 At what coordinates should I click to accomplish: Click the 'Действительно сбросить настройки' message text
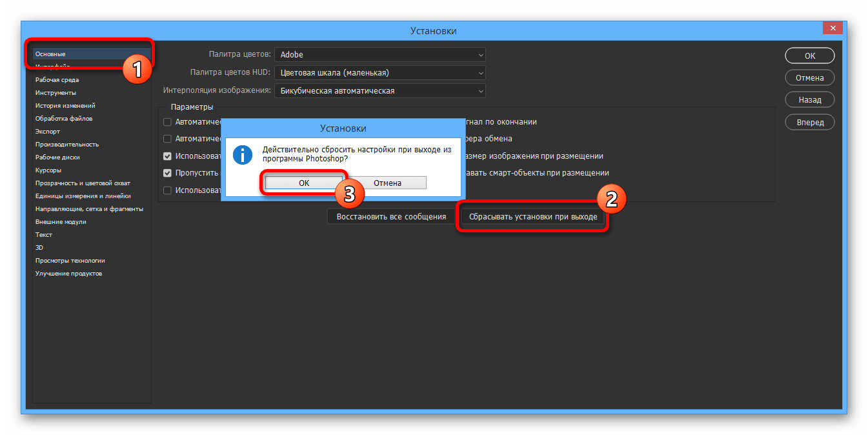point(357,154)
